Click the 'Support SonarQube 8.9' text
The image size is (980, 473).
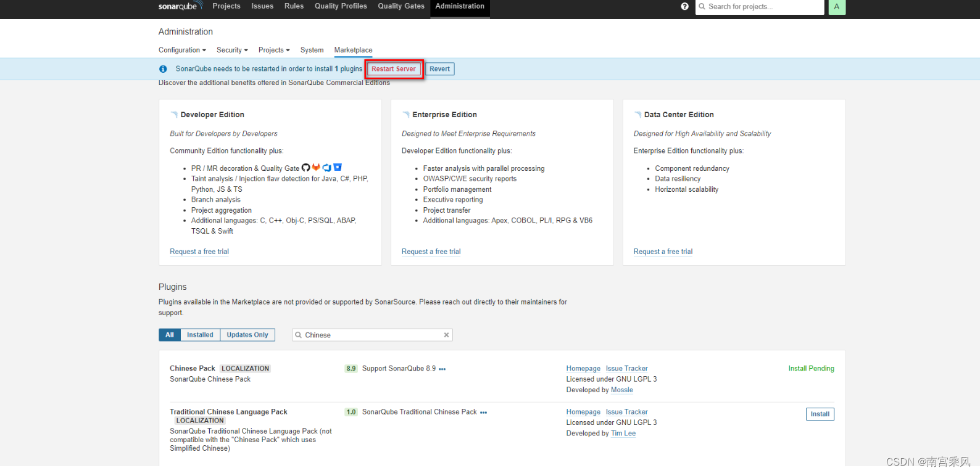click(399, 369)
